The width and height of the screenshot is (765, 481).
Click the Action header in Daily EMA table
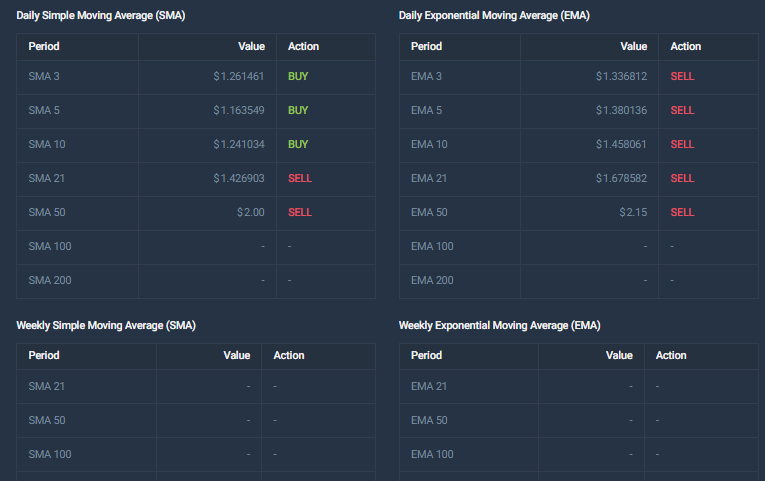[x=685, y=46]
